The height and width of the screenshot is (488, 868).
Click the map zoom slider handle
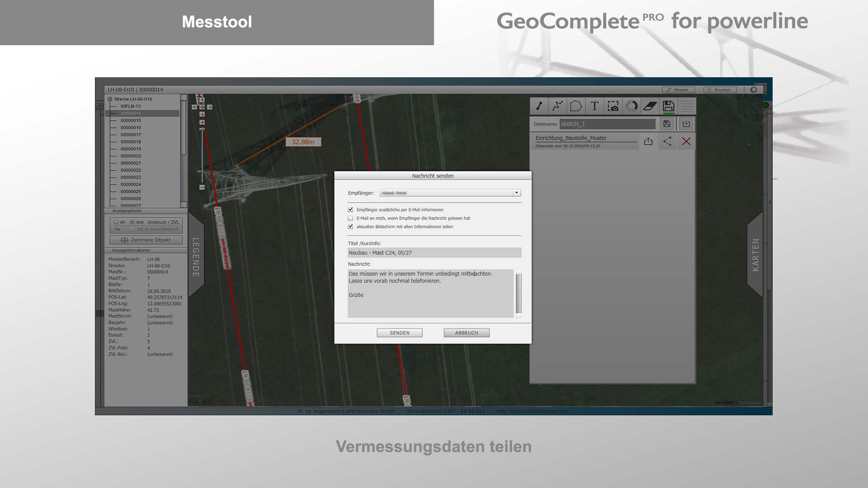point(202,129)
